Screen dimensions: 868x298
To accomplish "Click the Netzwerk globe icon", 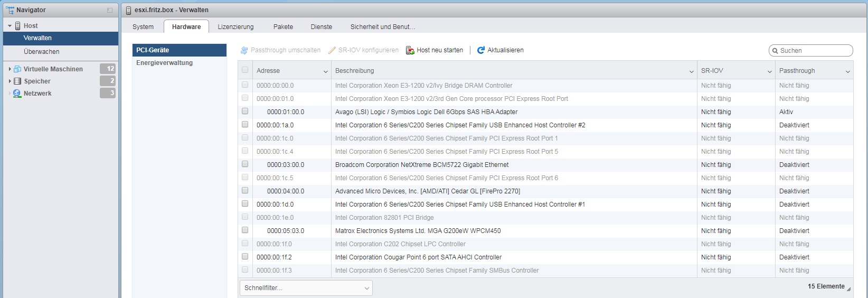I will pos(17,94).
